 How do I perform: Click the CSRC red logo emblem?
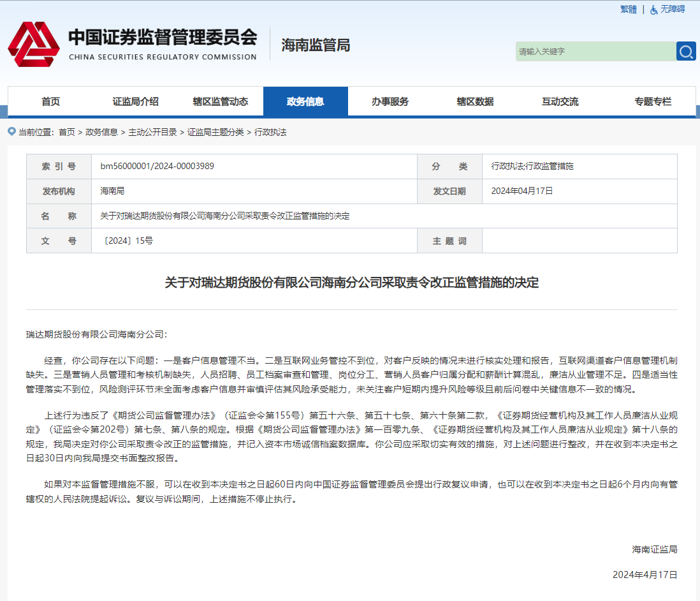click(34, 44)
